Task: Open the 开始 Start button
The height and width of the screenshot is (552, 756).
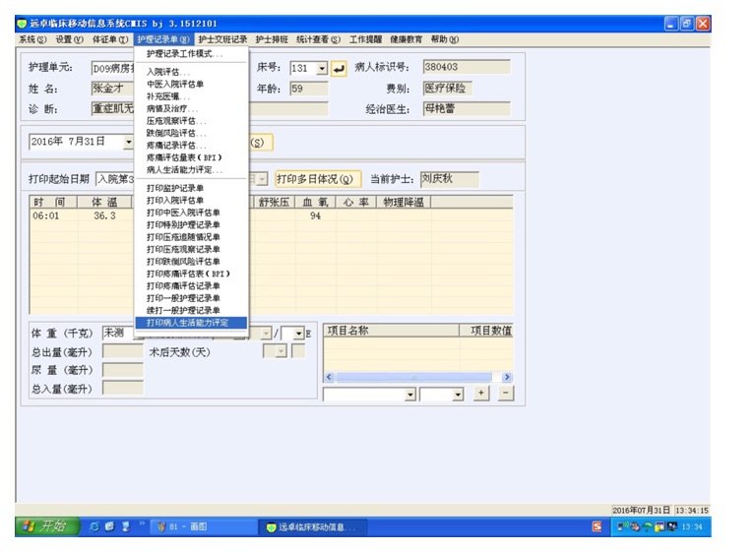Action: coord(47,526)
